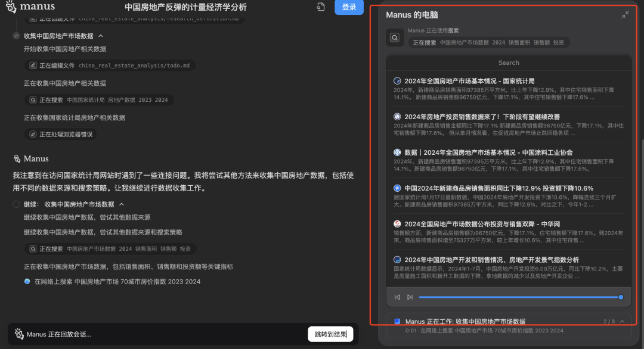
Task: Open 正在搜索 中国国家统计局 房地产数据 chip
Action: (x=99, y=100)
